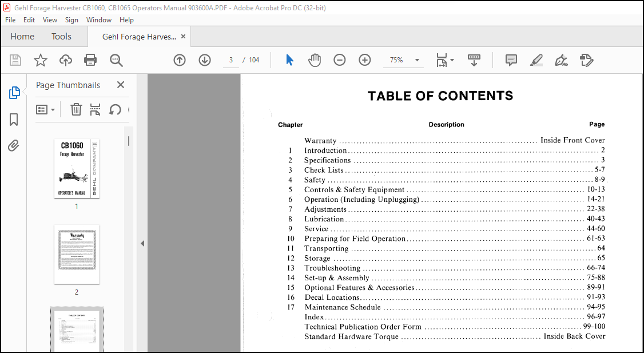
Task: Select page 3 table of contents thumbnail
Action: [77, 329]
